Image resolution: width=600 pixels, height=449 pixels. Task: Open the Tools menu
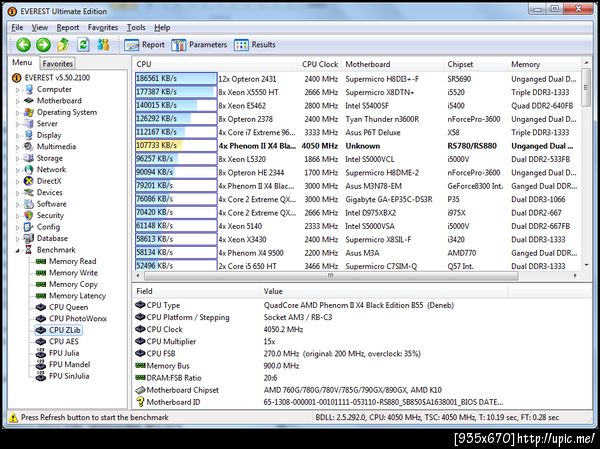point(136,28)
